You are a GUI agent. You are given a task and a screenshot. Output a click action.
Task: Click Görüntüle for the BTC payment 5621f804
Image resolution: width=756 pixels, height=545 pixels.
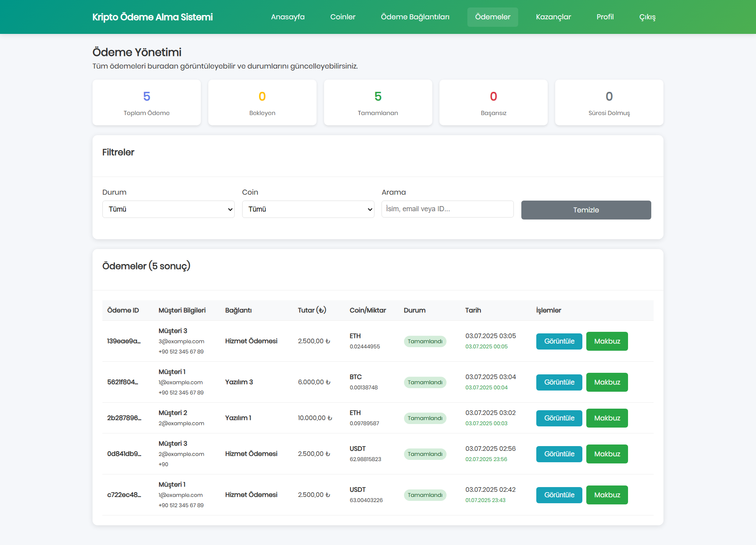point(559,382)
